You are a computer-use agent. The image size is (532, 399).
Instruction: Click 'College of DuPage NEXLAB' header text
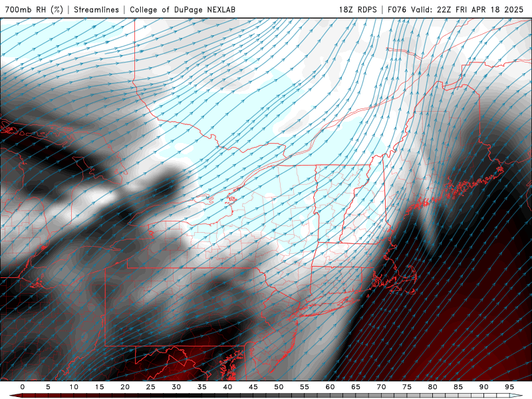pyautogui.click(x=182, y=9)
